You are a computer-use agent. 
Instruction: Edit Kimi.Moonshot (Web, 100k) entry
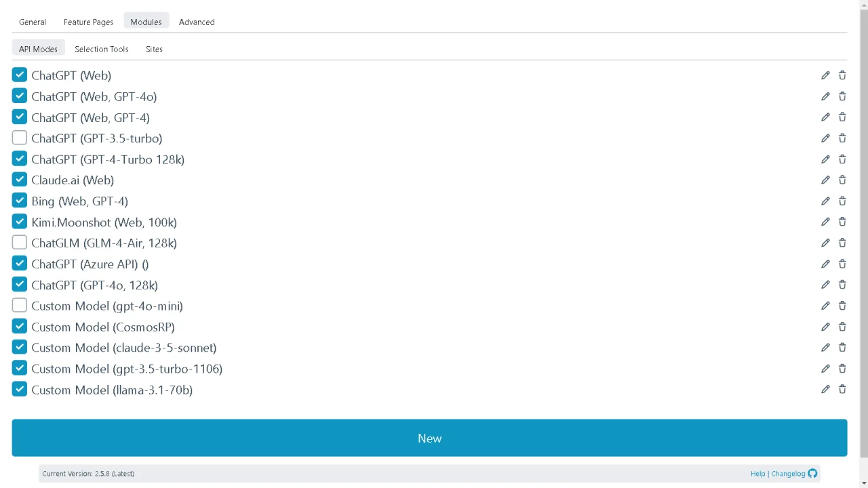point(825,222)
